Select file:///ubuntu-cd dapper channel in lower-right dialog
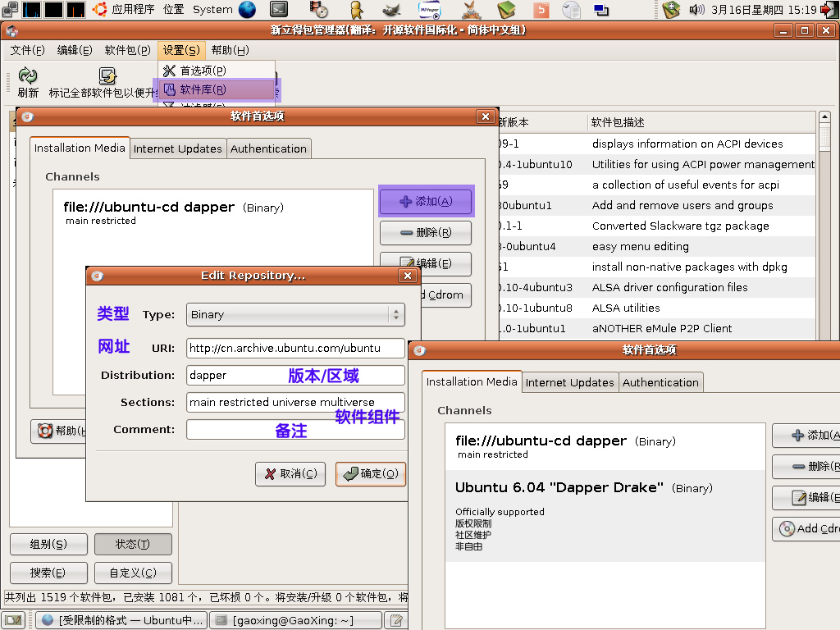Viewport: 840px width, 630px height. tap(605, 447)
